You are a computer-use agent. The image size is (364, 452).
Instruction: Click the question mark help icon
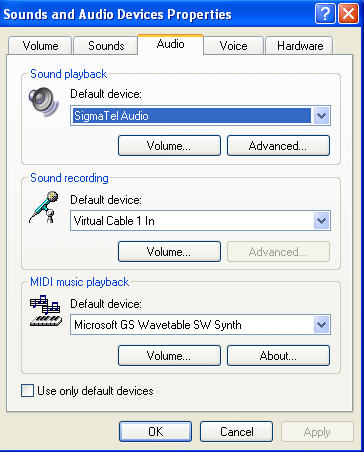click(325, 14)
